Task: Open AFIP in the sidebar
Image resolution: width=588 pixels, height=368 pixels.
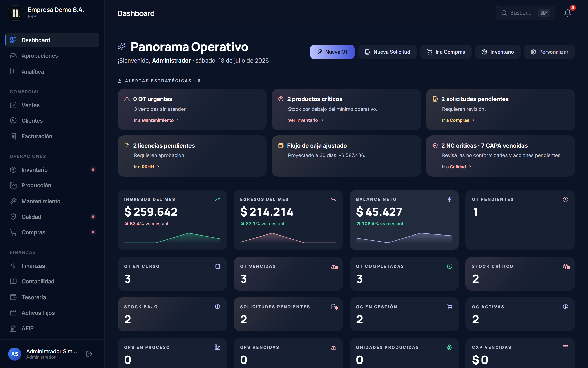Action: tap(52, 329)
